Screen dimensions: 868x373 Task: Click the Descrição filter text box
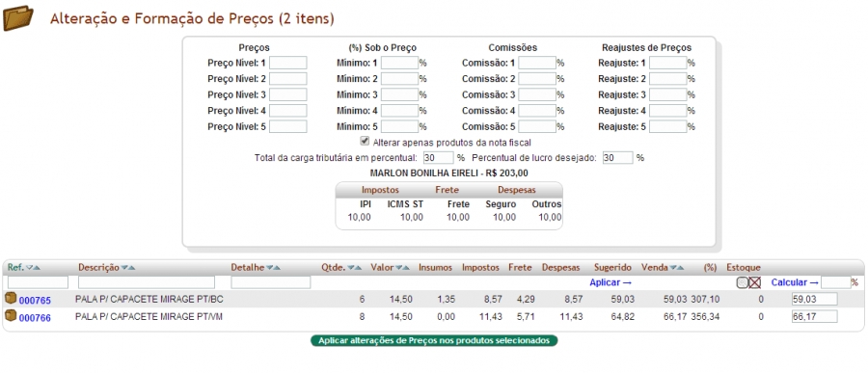tap(147, 282)
